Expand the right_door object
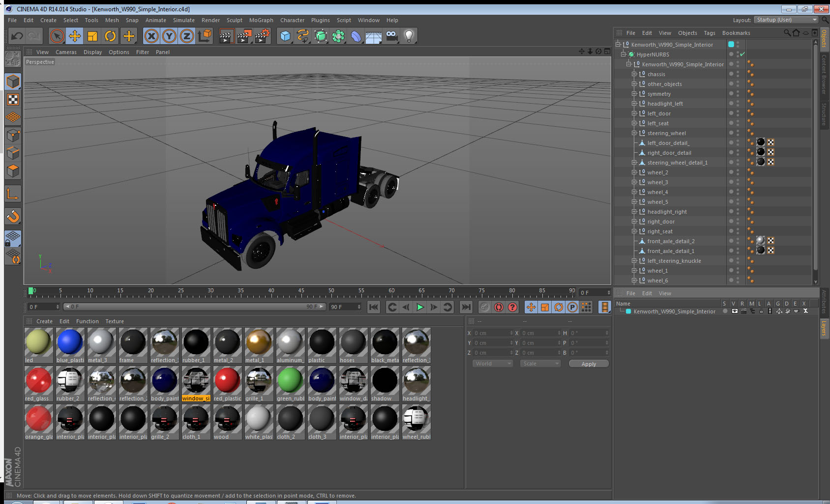 634,222
